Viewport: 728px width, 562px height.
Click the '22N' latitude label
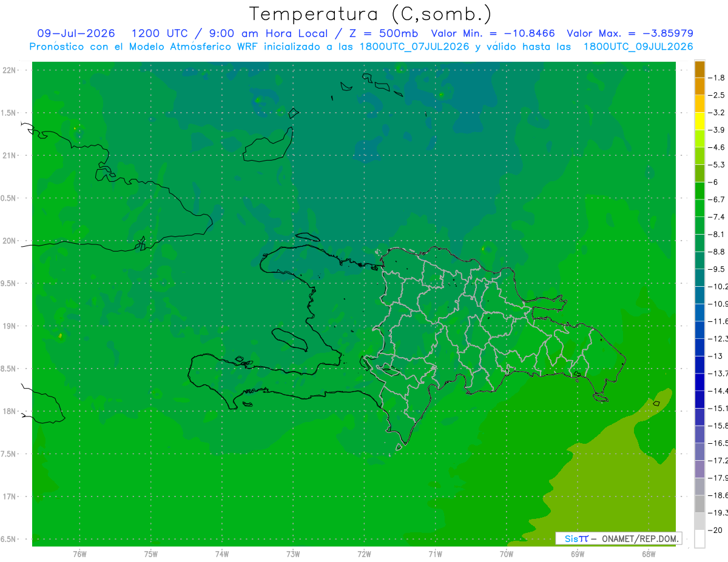(9, 70)
